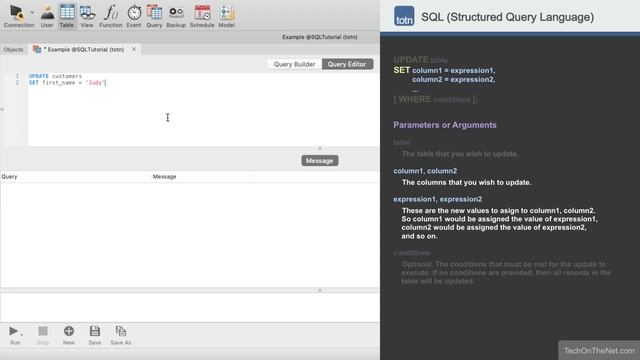
Task: Switch to Query Builder mode
Action: [x=294, y=64]
